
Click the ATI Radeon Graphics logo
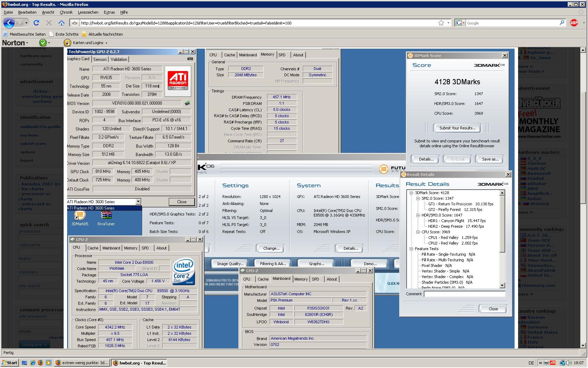point(178,81)
